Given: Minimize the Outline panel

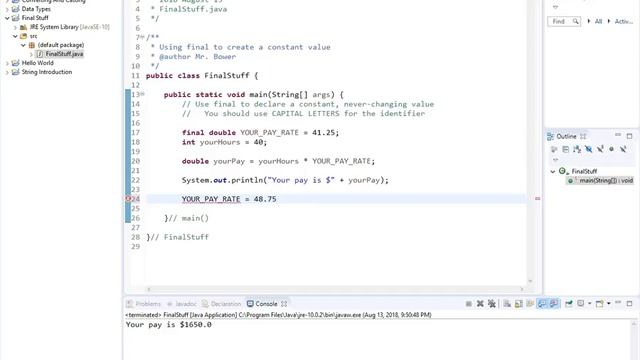Looking at the screenshot, I should (618, 135).
